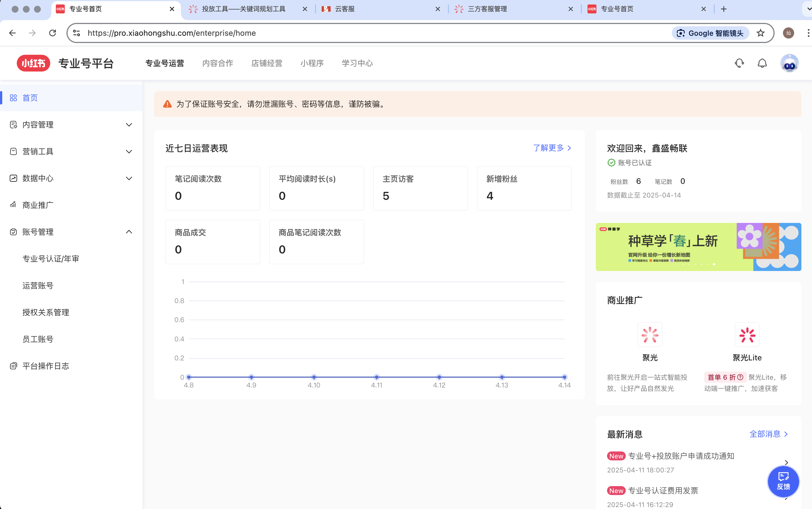The image size is (812, 509).
Task: Go back with browser back arrow
Action: click(13, 33)
